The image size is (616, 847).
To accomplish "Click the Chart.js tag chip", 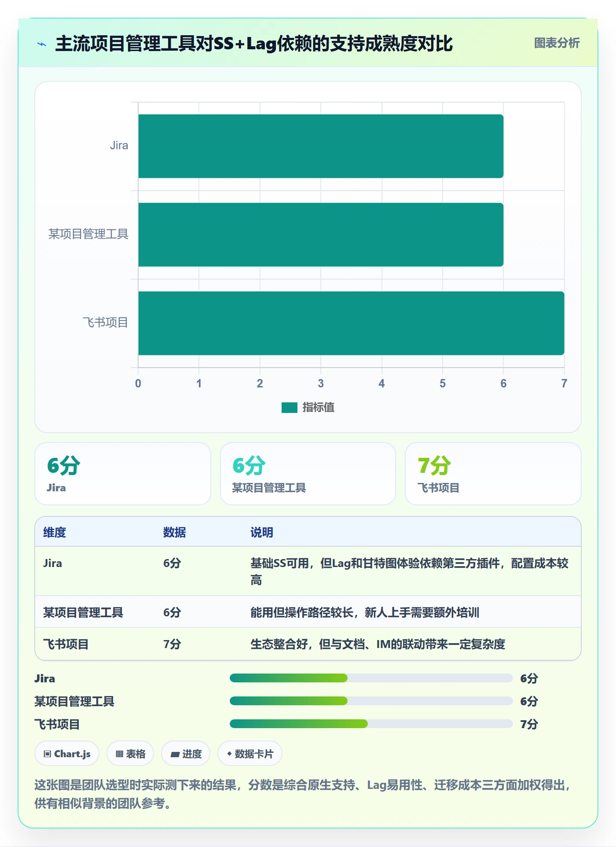I will pos(67,754).
